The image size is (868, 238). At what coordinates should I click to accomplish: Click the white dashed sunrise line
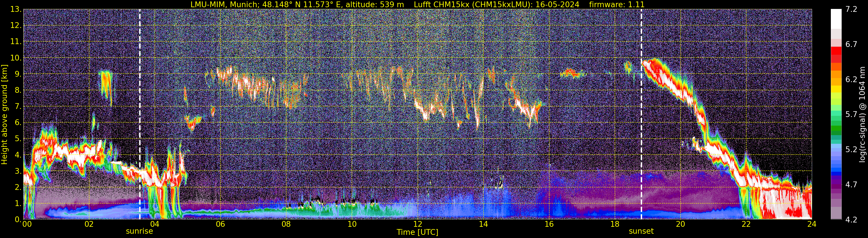coord(140,114)
